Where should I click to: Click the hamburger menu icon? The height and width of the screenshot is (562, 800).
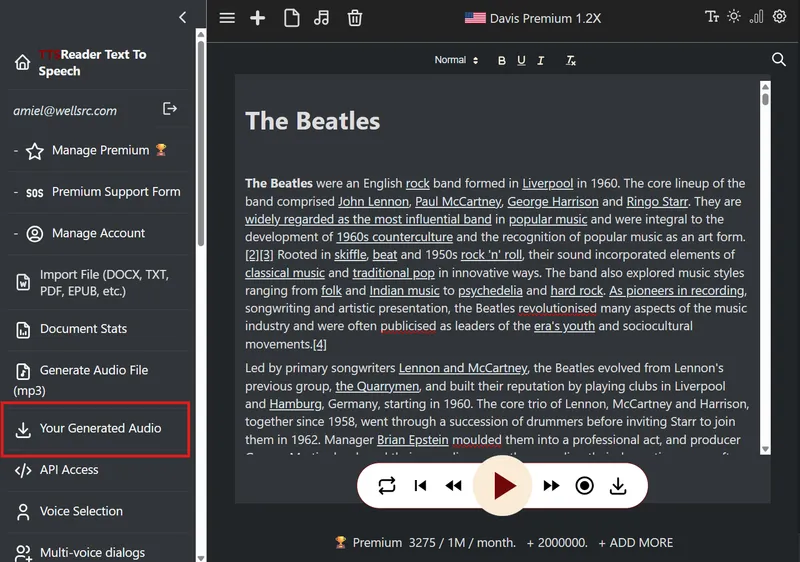pyautogui.click(x=227, y=18)
